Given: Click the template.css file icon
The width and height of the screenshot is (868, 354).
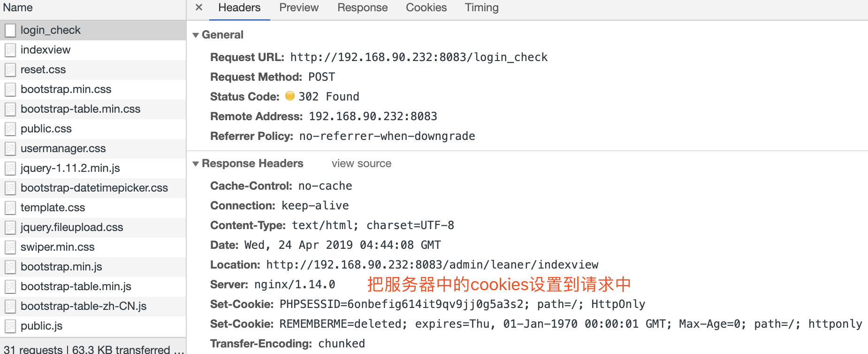Looking at the screenshot, I should tap(10, 208).
